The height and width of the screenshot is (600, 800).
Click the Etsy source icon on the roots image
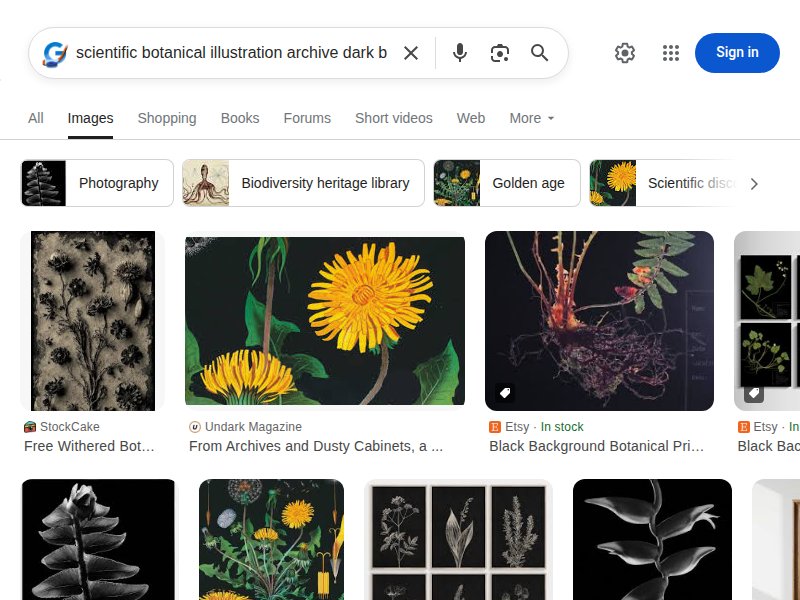point(496,427)
